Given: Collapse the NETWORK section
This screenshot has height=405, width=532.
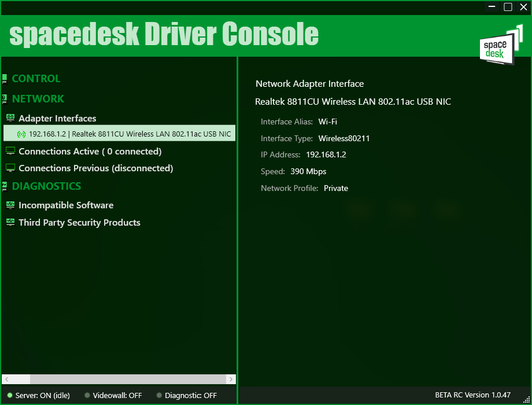Looking at the screenshot, I should pyautogui.click(x=38, y=99).
